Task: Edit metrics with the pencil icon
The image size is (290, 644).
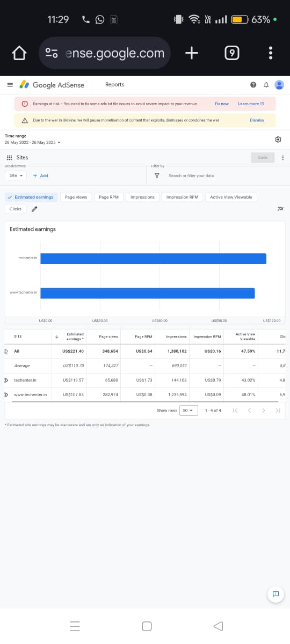Action: point(34,209)
